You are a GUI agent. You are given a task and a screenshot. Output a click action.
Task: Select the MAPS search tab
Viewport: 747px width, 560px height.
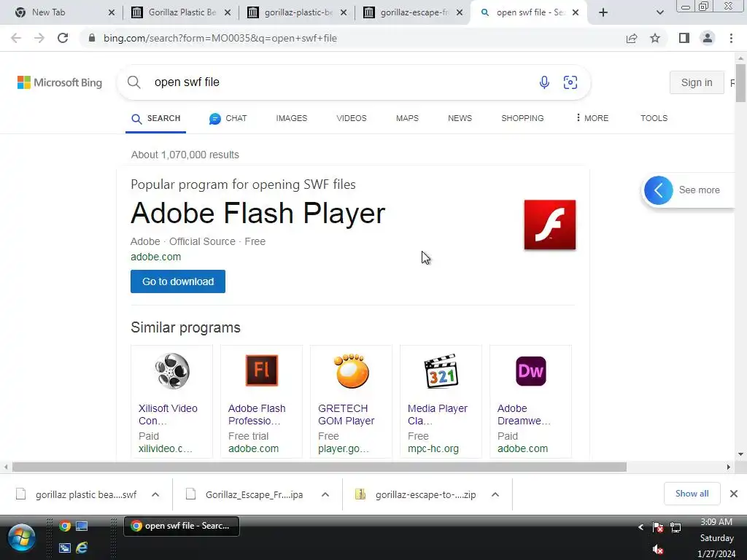pos(407,118)
